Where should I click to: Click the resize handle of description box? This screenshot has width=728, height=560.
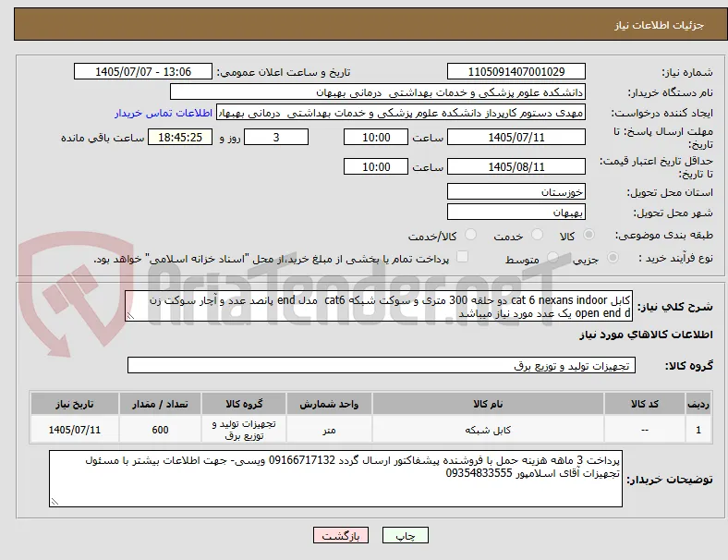point(131,316)
